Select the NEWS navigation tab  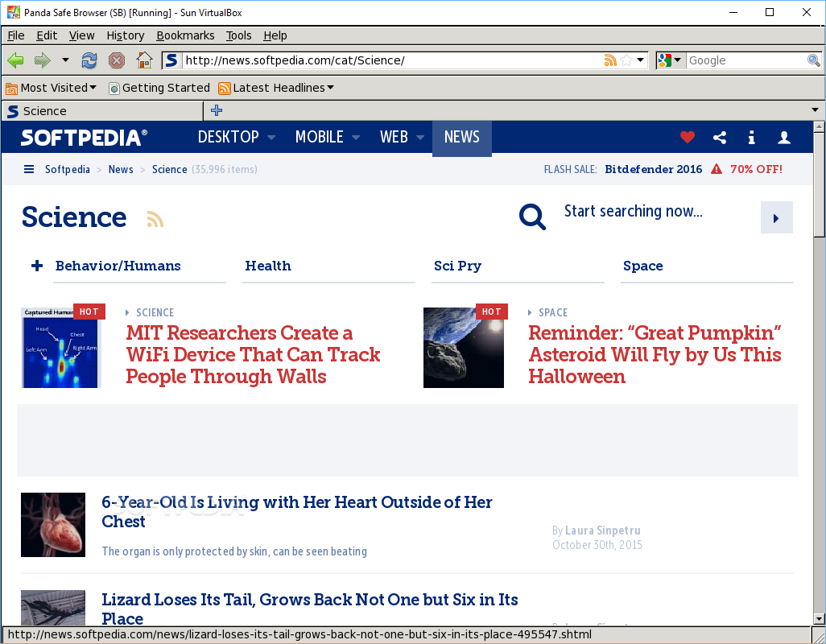tap(462, 138)
